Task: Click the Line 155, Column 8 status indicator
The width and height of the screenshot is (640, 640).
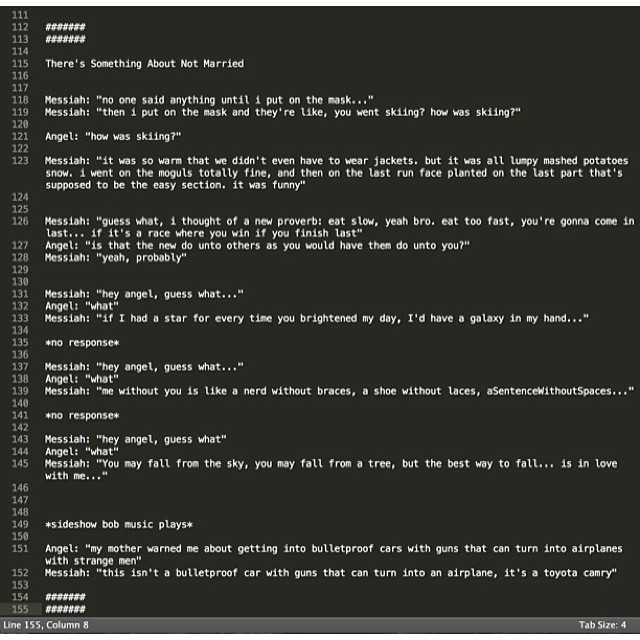Action: click(47, 625)
